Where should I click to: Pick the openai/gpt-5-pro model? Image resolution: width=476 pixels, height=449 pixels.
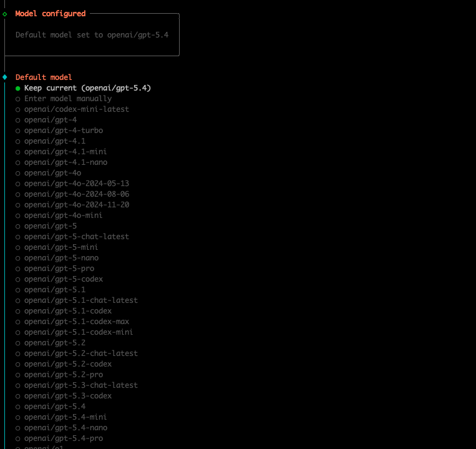point(59,269)
